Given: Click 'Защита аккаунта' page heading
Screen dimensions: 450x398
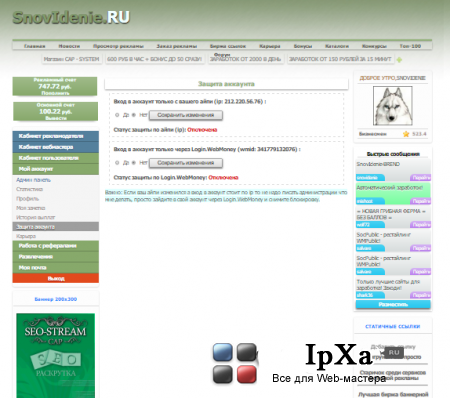Looking at the screenshot, I should (x=226, y=84).
